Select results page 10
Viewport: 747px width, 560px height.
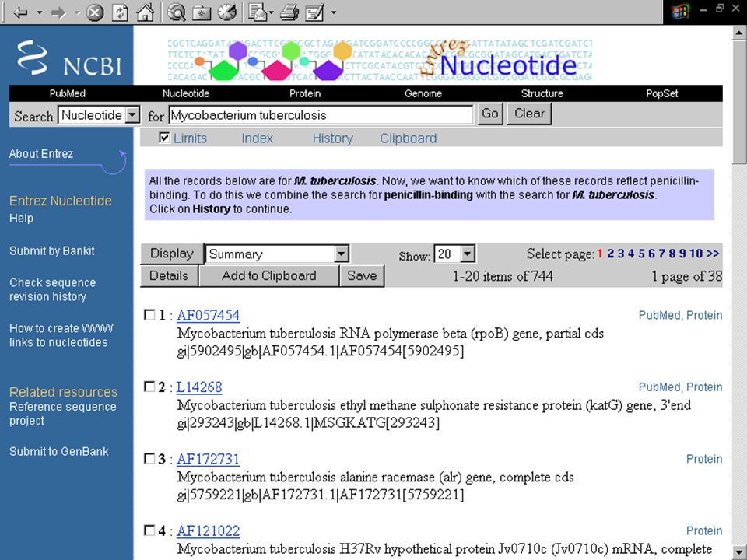[x=696, y=254]
